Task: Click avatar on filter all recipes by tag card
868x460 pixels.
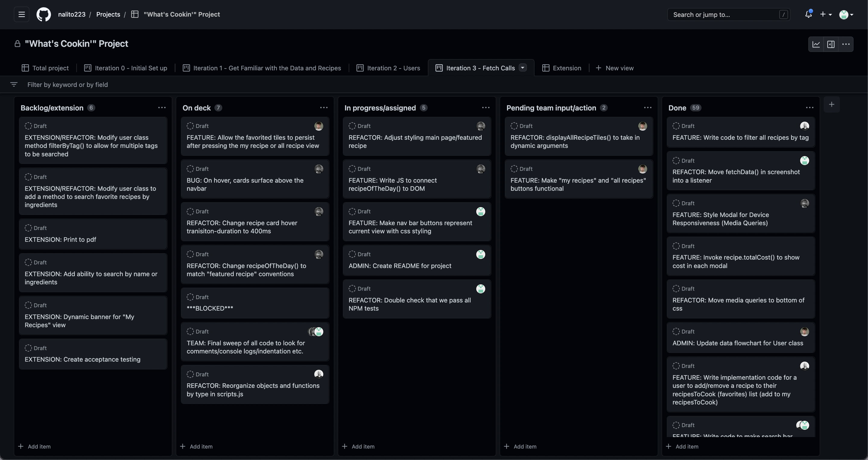Action: [805, 126]
